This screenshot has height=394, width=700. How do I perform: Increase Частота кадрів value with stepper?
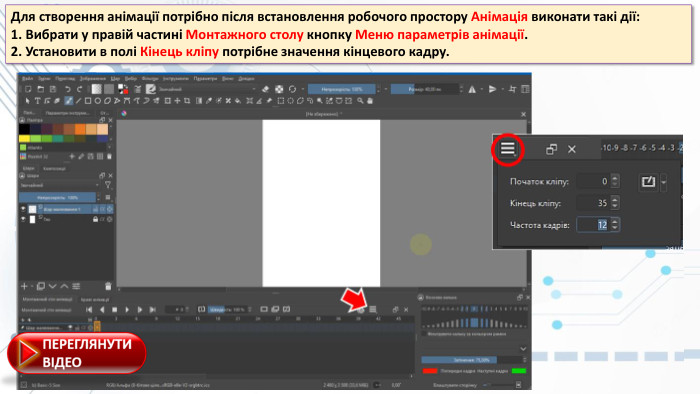pos(615,221)
